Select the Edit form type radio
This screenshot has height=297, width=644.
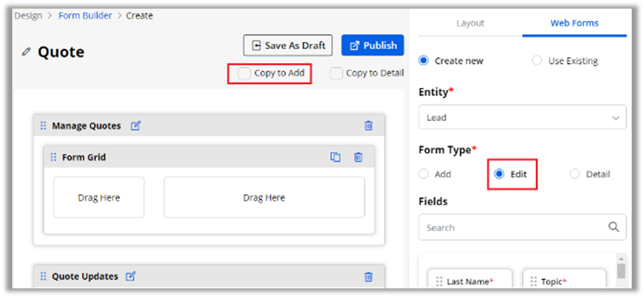tap(500, 174)
